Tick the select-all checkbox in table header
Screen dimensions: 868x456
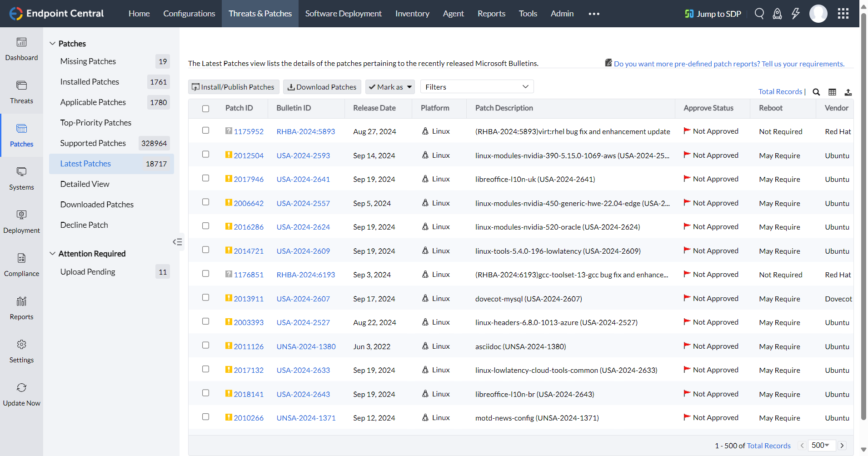coord(206,109)
